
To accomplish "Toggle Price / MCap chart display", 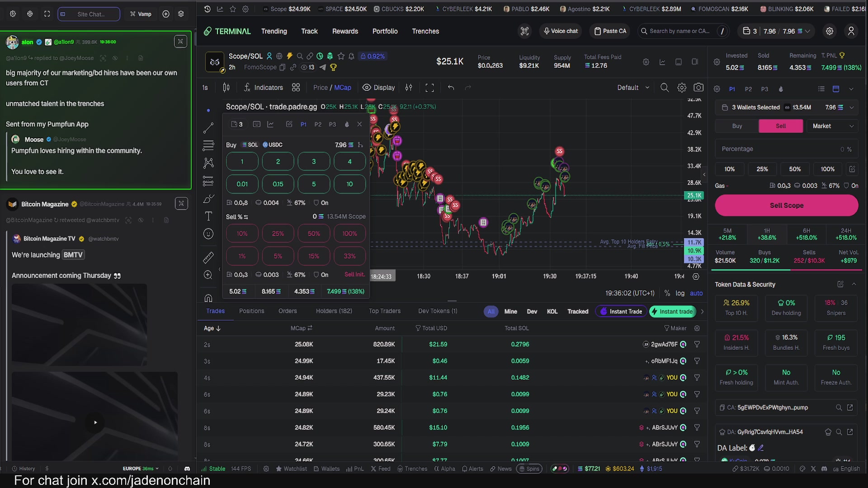I will [332, 88].
